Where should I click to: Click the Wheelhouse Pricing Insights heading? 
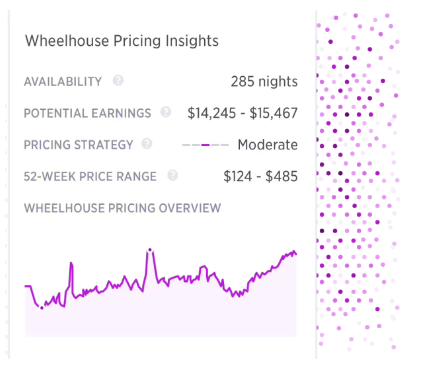coord(122,41)
